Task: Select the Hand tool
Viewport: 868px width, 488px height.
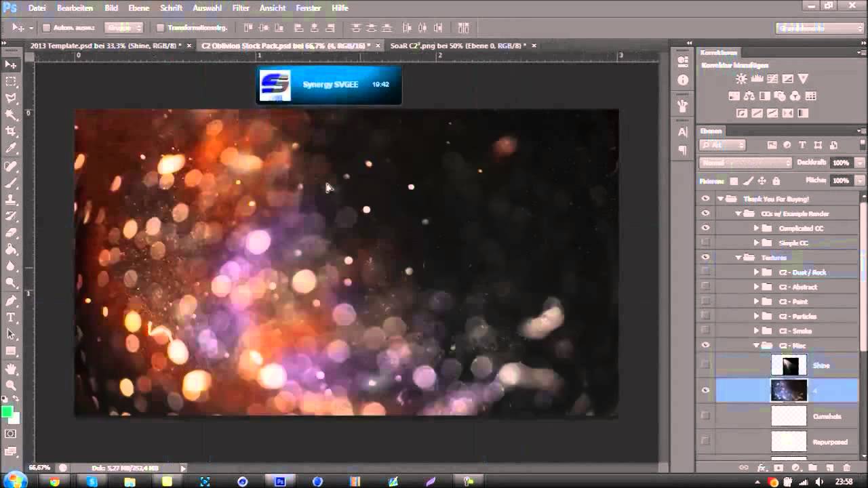Action: (11, 369)
